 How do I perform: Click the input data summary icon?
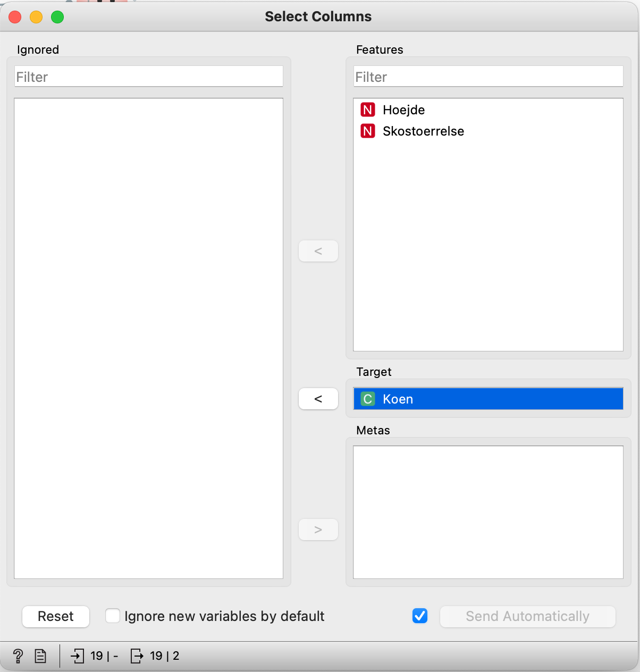[x=78, y=656]
